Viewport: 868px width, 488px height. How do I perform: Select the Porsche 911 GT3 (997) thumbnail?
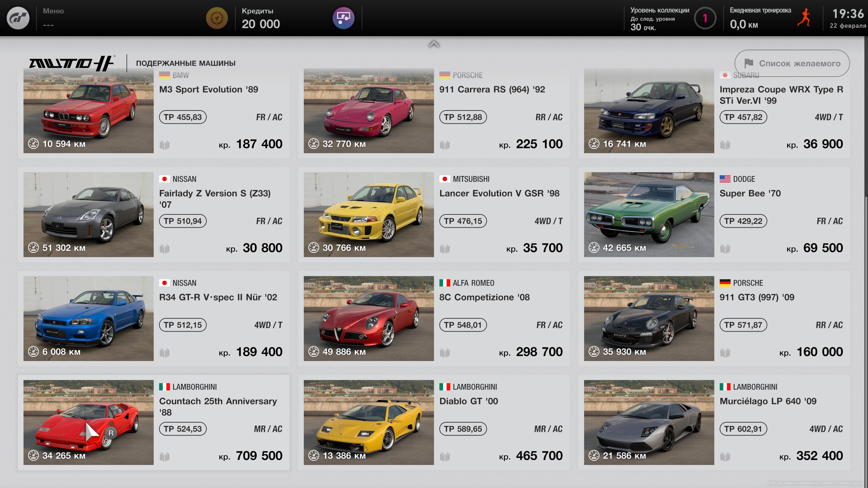coord(649,319)
